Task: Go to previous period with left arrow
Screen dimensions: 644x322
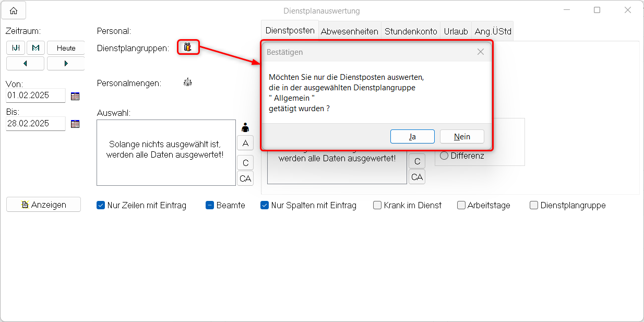Action: (25, 64)
